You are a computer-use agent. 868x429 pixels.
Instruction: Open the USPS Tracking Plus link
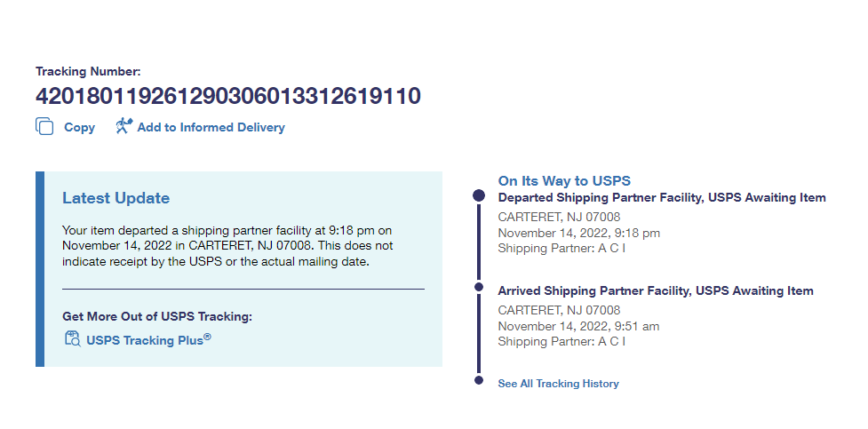coord(148,339)
